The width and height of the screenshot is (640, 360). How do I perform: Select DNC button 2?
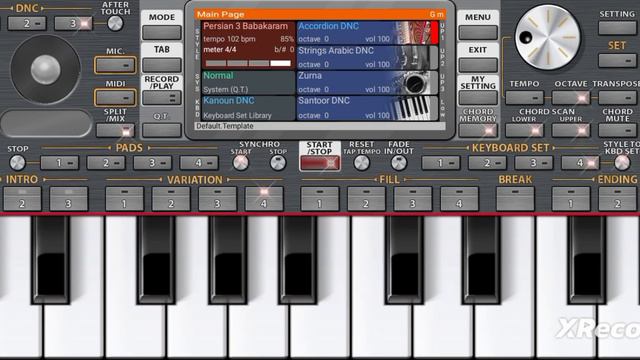[x=27, y=23]
